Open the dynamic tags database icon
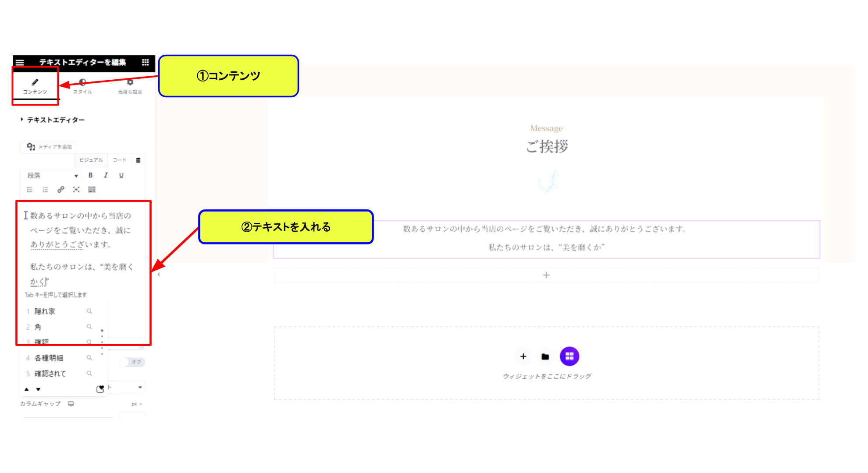This screenshot has width=868, height=473. [x=138, y=160]
